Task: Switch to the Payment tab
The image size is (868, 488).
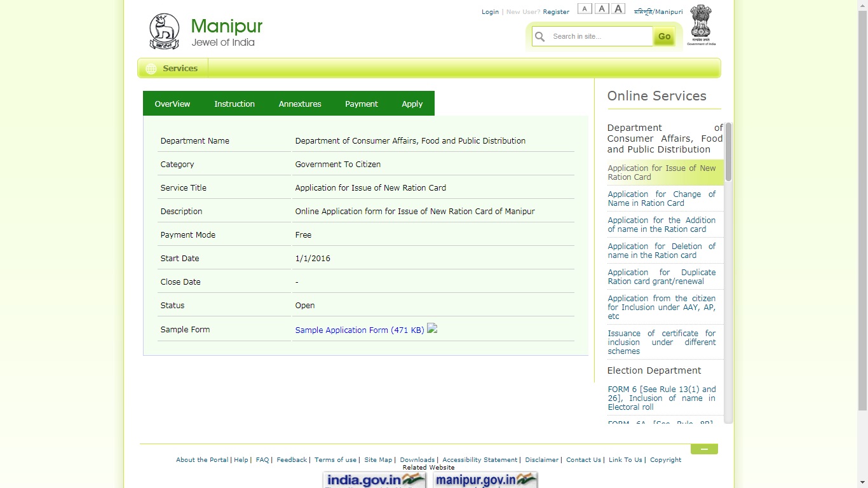Action: coord(361,103)
